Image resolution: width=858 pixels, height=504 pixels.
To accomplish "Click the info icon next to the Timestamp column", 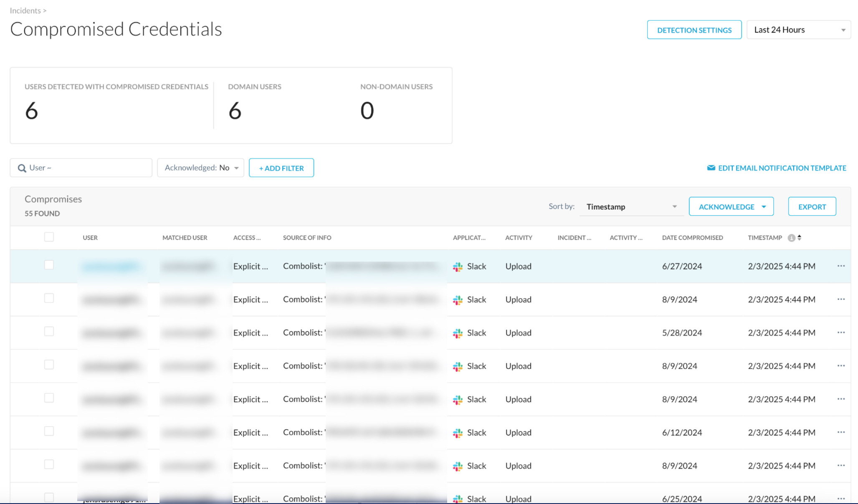I will click(792, 237).
